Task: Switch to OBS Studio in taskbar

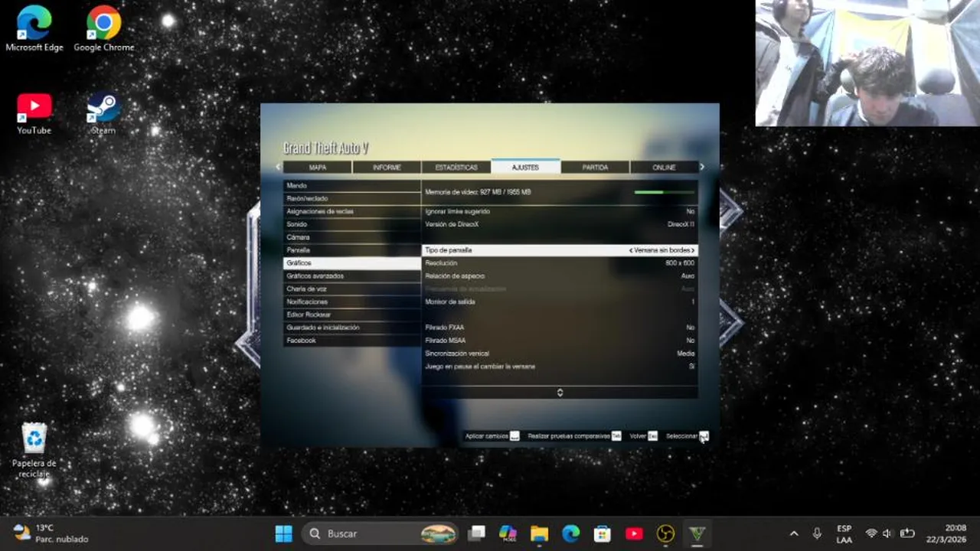Action: coord(665,533)
